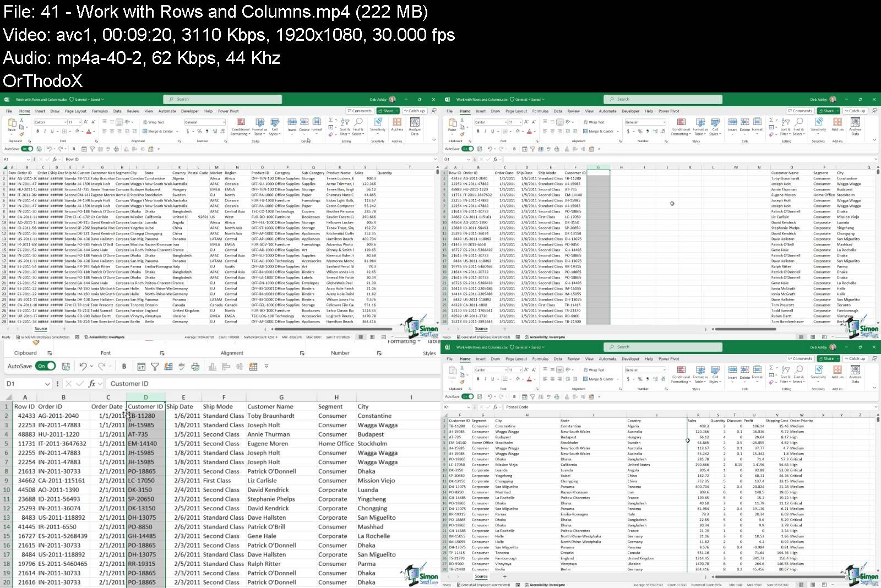Open the General number format dropdown in the K1 window
881x588 pixels.
pos(664,370)
